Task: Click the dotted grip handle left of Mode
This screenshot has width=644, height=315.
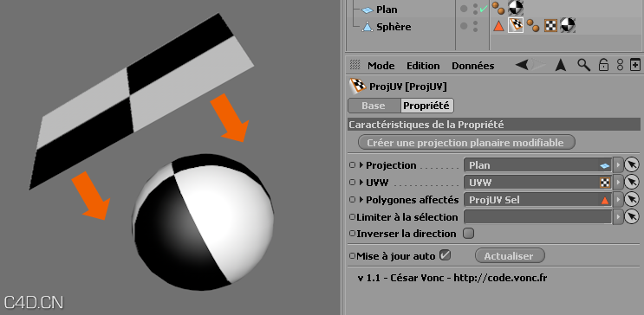Action: (x=355, y=65)
